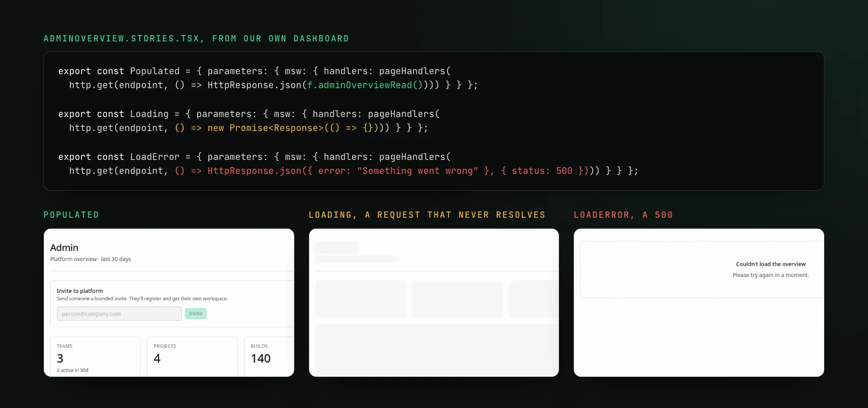This screenshot has width=868, height=408.
Task: Click "LOADING, A REQUEST THAT NEVER RESOLVES" label
Action: click(x=427, y=215)
